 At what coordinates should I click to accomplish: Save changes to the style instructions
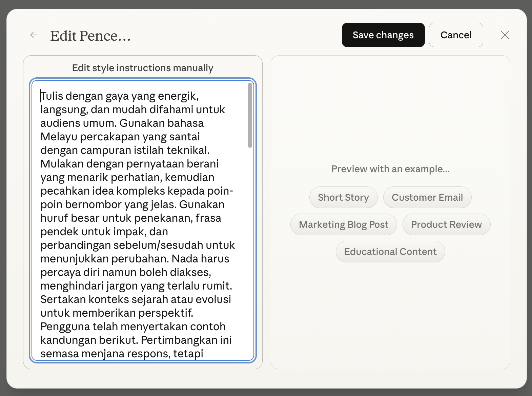[383, 35]
